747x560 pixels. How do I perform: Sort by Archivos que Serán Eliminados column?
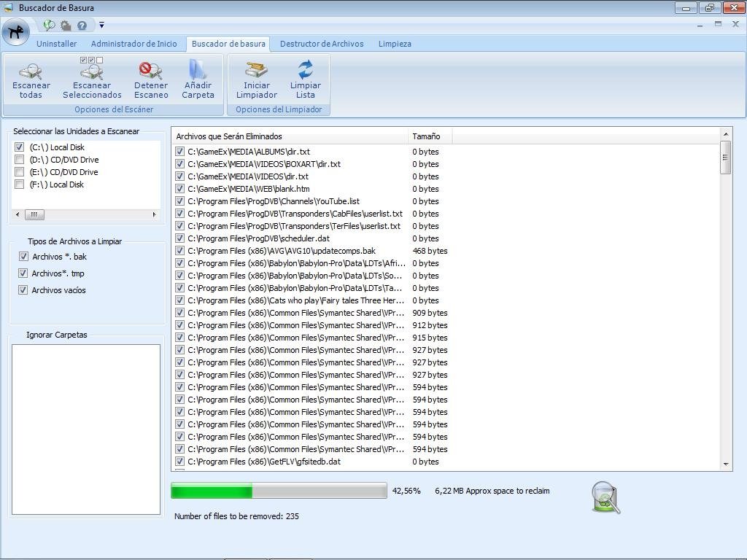click(x=290, y=136)
